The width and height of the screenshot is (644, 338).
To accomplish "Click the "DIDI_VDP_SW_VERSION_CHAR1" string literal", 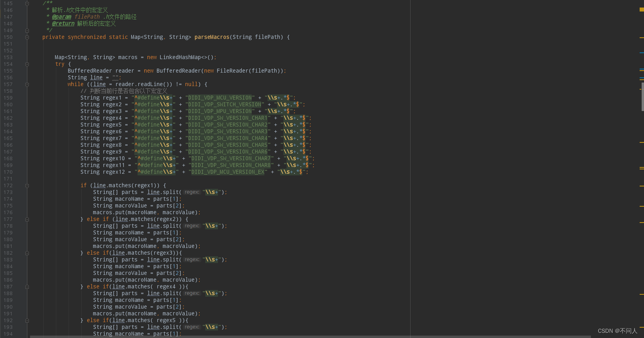I will pyautogui.click(x=228, y=118).
